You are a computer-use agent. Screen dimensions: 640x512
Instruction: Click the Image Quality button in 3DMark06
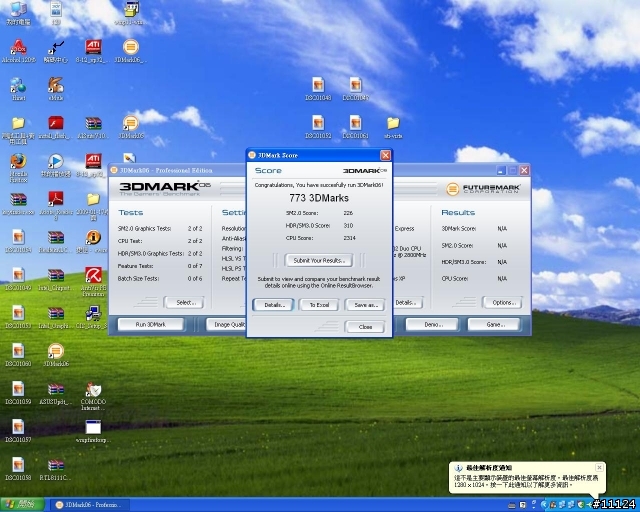(x=227, y=324)
